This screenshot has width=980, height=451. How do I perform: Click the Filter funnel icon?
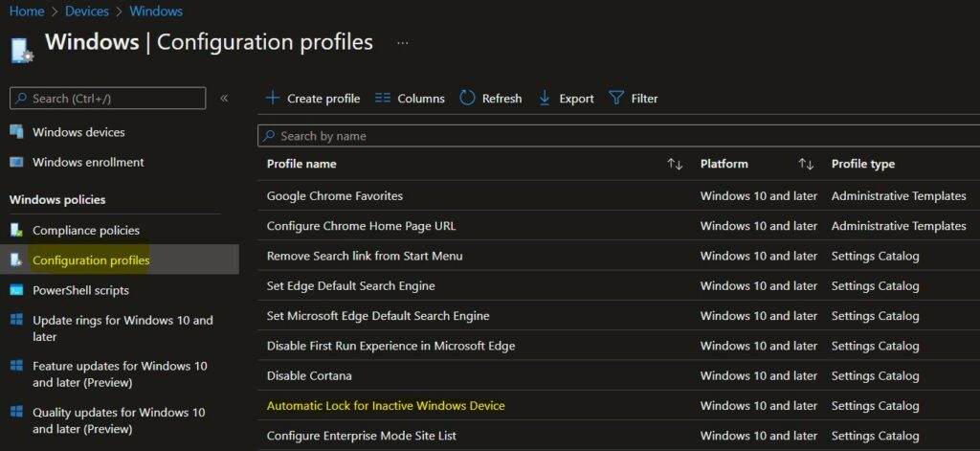click(616, 99)
